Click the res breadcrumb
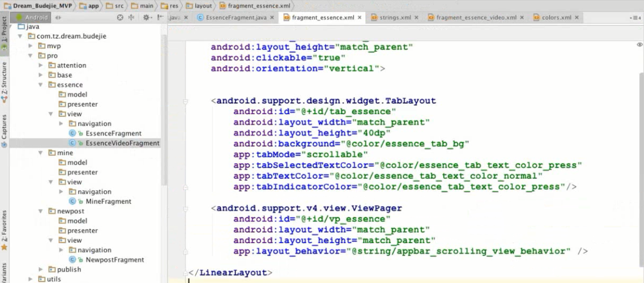Image resolution: width=644 pixels, height=283 pixels. (x=169, y=6)
